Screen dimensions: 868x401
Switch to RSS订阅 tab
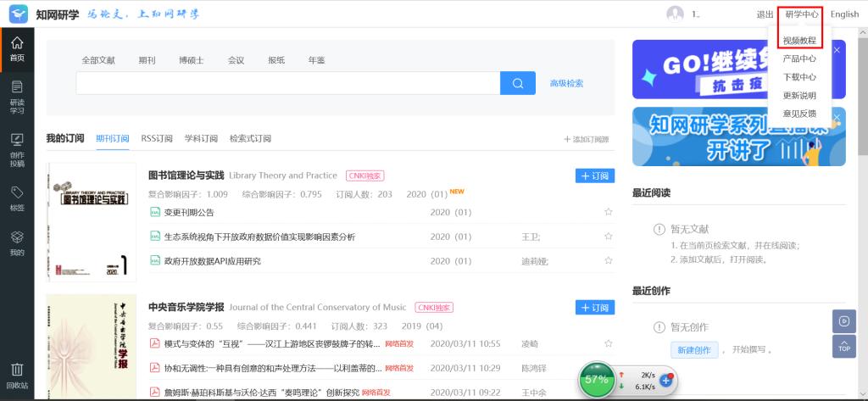pyautogui.click(x=157, y=138)
